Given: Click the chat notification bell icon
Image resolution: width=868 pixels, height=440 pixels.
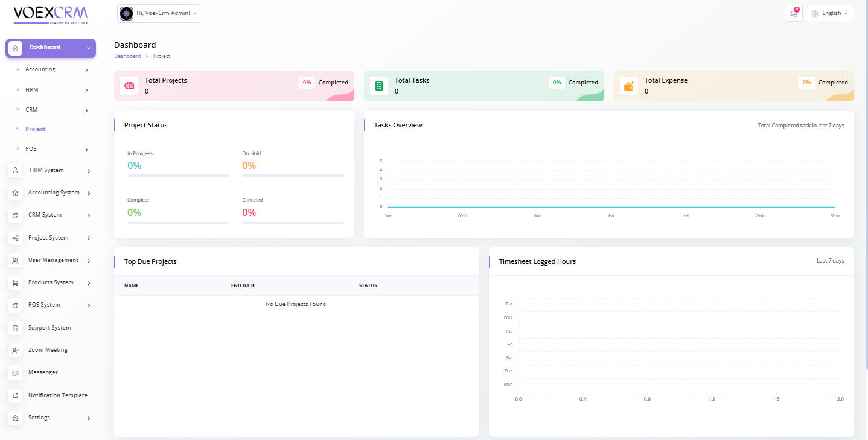Looking at the screenshot, I should 793,13.
